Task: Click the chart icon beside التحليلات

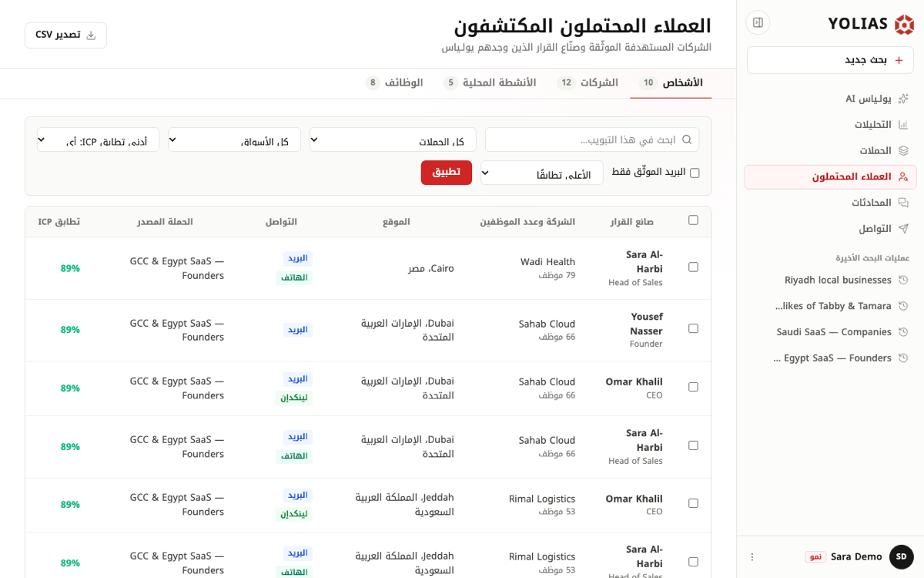Action: pyautogui.click(x=903, y=125)
